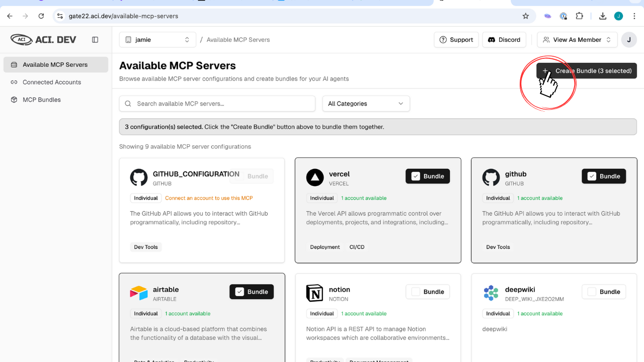
Task: Click the Individual badge on github card
Action: pos(498,198)
